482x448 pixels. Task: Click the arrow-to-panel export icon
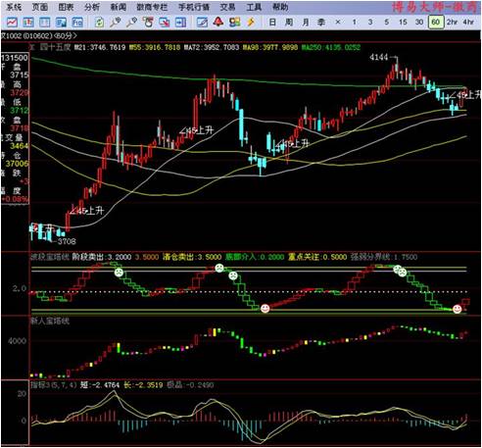click(x=180, y=23)
